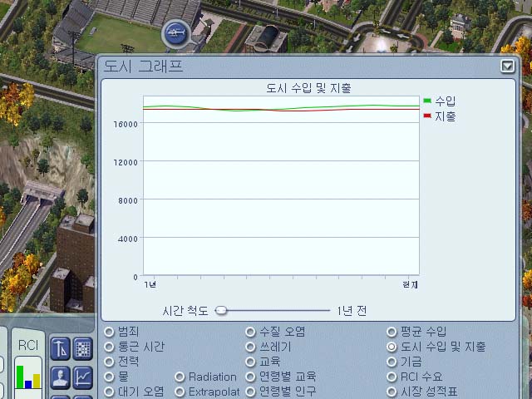This screenshot has height=399, width=532.
Task: Click the 8000 axis label
Action: (x=128, y=200)
